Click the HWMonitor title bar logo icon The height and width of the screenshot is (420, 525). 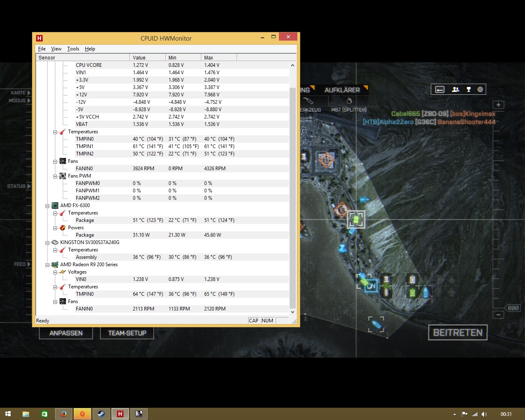point(39,38)
